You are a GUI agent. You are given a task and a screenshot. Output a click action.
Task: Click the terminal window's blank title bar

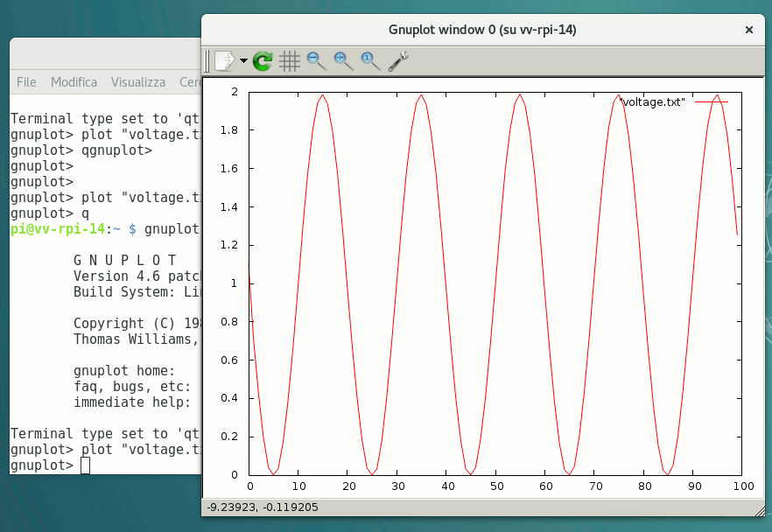coord(105,54)
